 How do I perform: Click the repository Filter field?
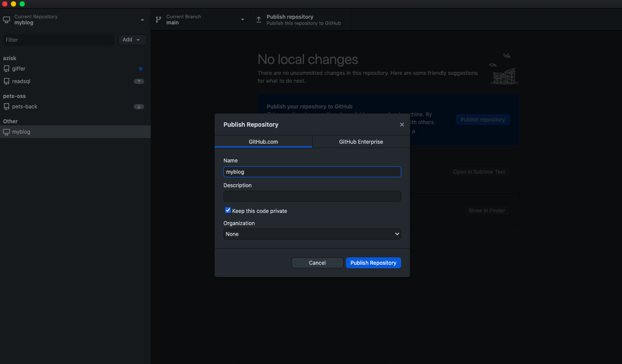point(58,40)
